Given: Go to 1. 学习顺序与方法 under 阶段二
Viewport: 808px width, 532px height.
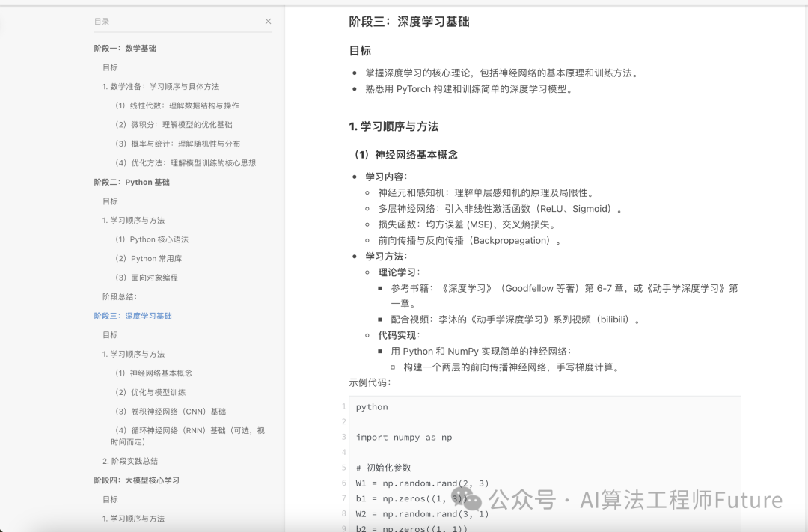Looking at the screenshot, I should click(x=133, y=220).
